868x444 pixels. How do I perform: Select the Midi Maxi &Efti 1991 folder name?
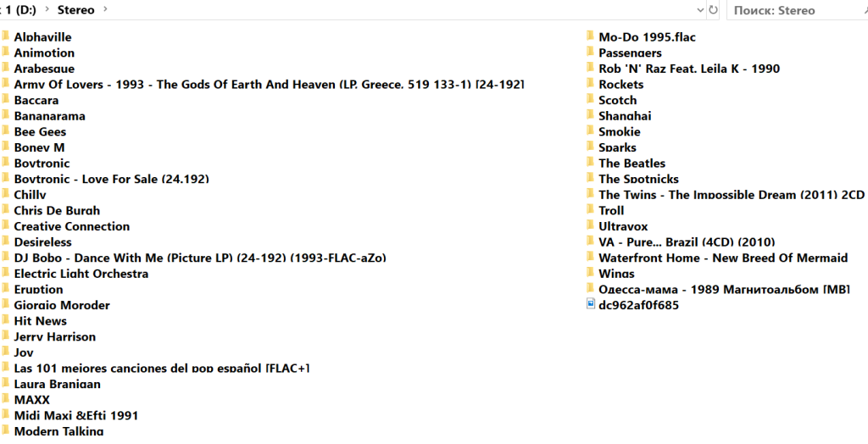pyautogui.click(x=75, y=415)
